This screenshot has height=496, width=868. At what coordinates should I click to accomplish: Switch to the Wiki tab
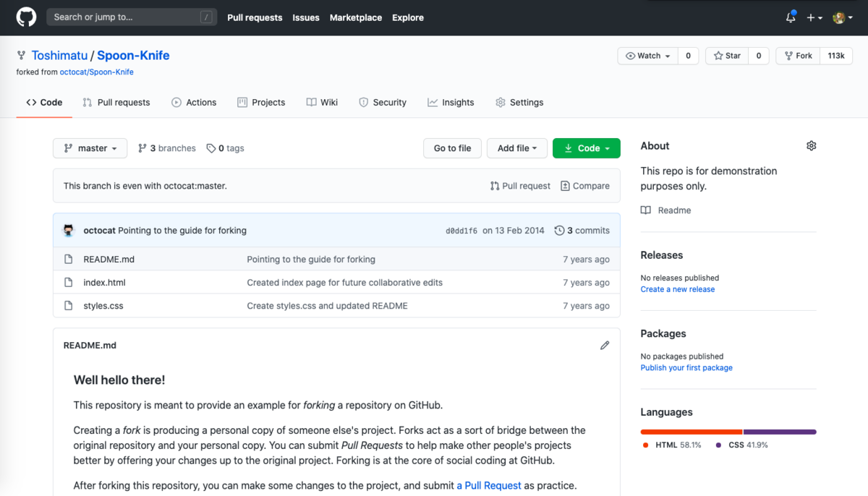pyautogui.click(x=322, y=103)
